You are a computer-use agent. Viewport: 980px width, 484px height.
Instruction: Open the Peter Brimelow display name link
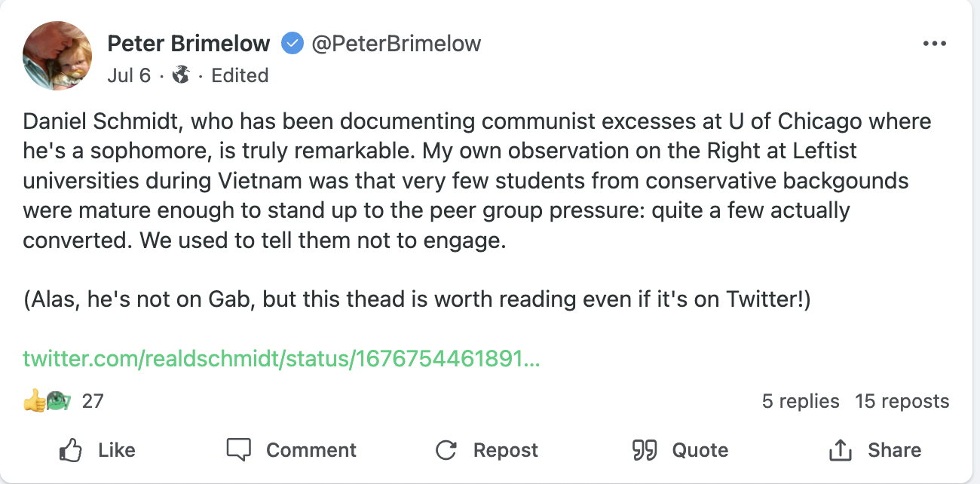click(x=188, y=44)
